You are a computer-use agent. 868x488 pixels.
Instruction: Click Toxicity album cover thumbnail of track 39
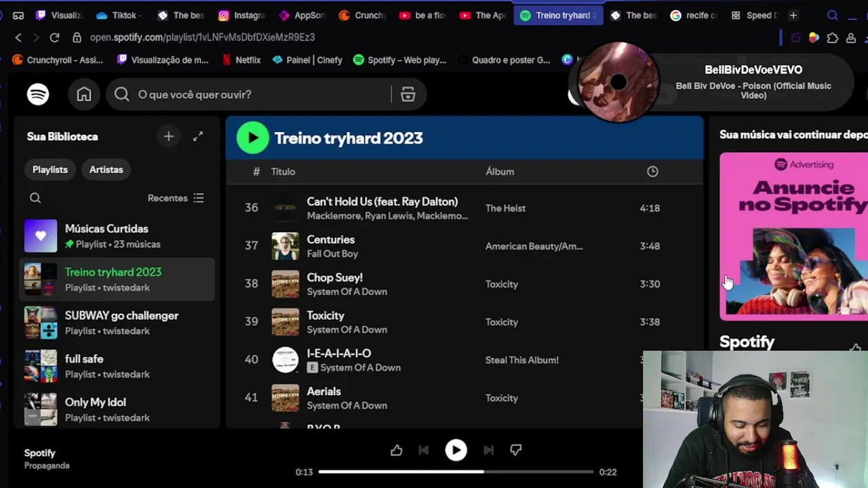(285, 322)
